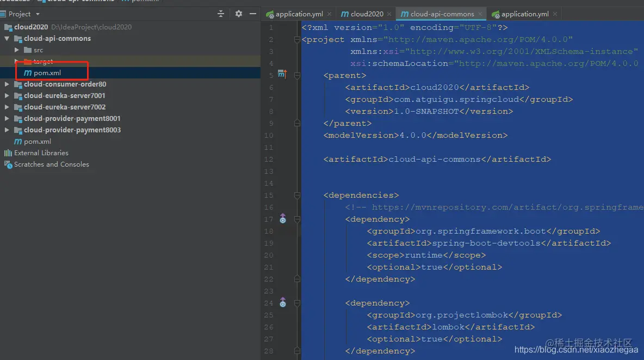This screenshot has height=360, width=644.
Task: Expand cloud-consumer-order80 module
Action: [x=7, y=84]
